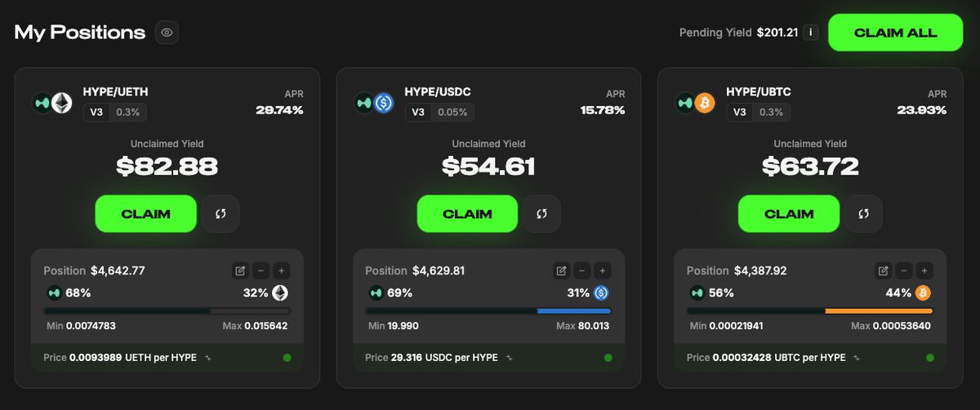Click the HYPE/UETH token pair icon
The image size is (980, 410).
52,103
